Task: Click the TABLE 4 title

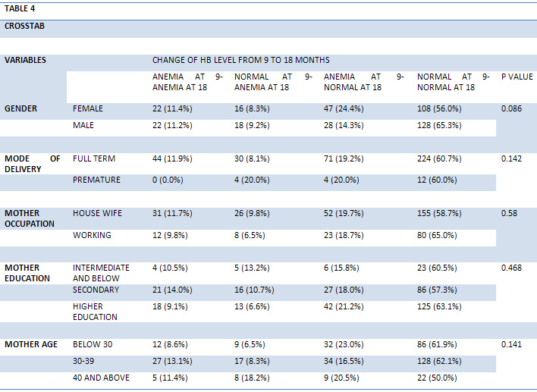Action: point(20,8)
